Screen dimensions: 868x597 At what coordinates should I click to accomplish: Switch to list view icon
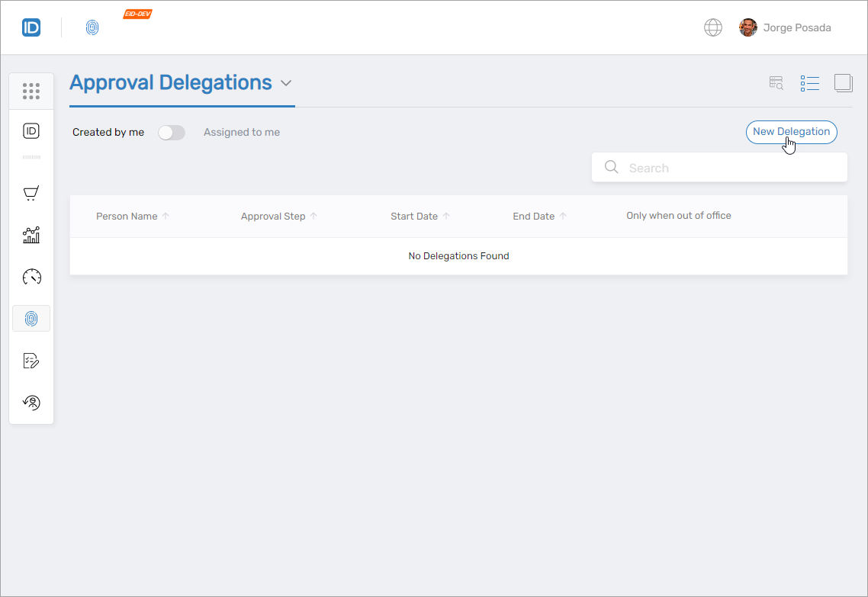point(809,83)
